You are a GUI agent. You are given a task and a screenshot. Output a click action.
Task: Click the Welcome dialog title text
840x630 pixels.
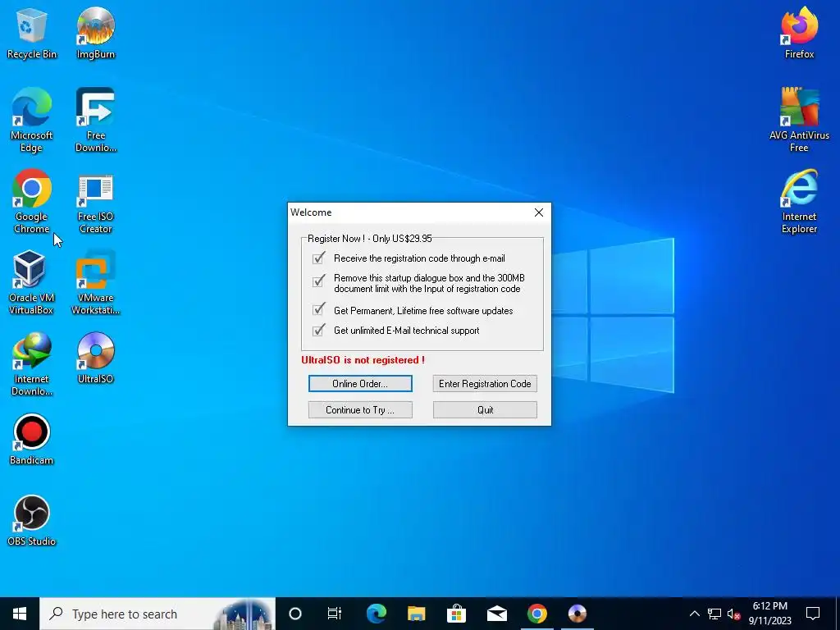[x=311, y=212]
